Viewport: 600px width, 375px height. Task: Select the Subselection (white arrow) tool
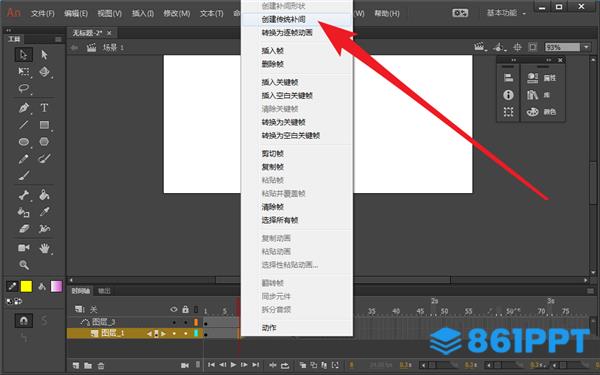click(44, 55)
